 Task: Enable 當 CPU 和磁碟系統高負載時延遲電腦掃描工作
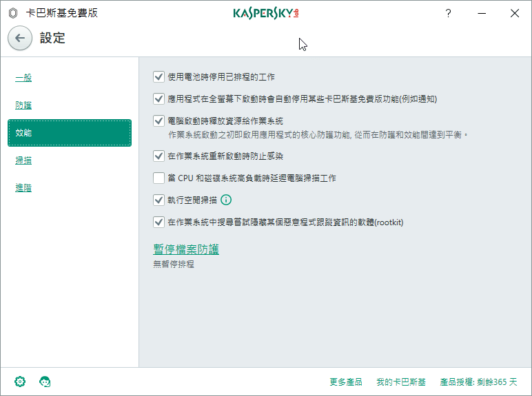(158, 178)
